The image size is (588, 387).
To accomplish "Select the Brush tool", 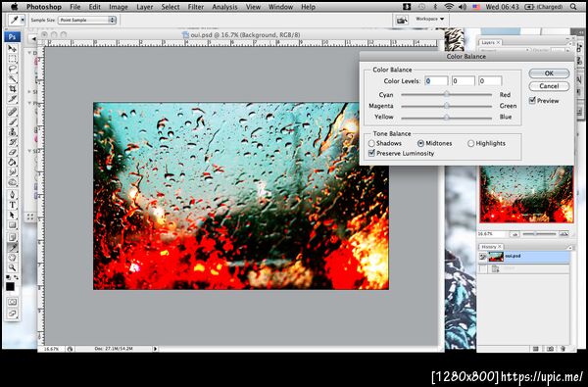I will pos(13,121).
